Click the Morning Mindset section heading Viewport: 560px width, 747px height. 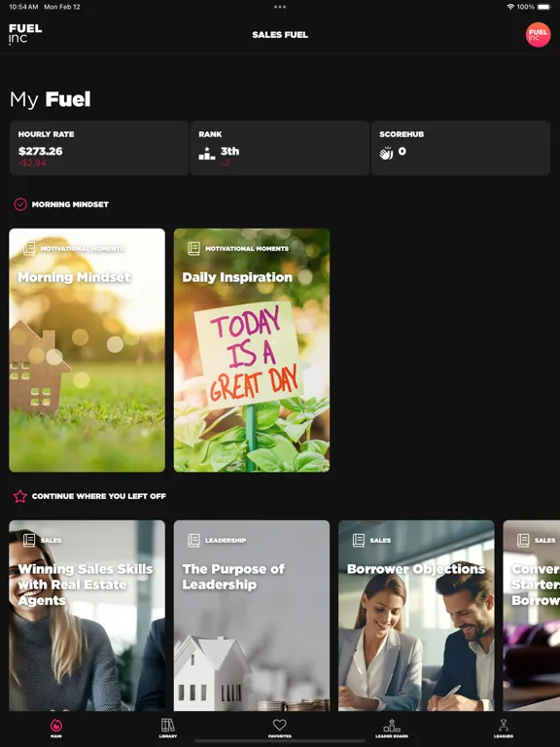[70, 204]
